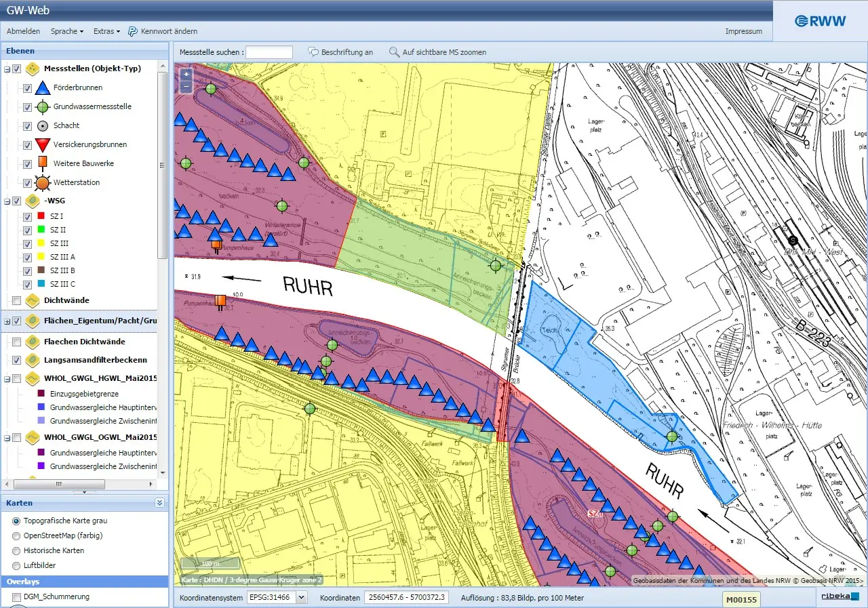The width and height of the screenshot is (868, 608).
Task: Click the Langsamsandfilterbeckenn layer icon
Action: tap(32, 360)
